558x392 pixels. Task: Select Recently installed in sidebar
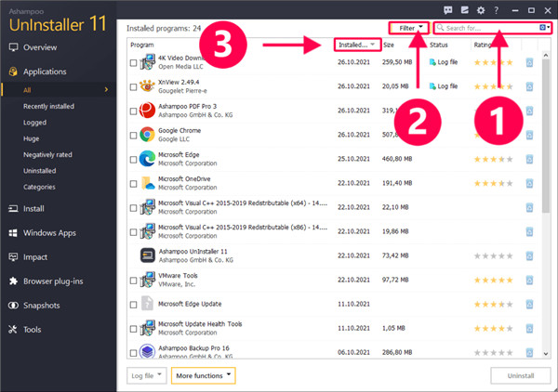(x=48, y=106)
